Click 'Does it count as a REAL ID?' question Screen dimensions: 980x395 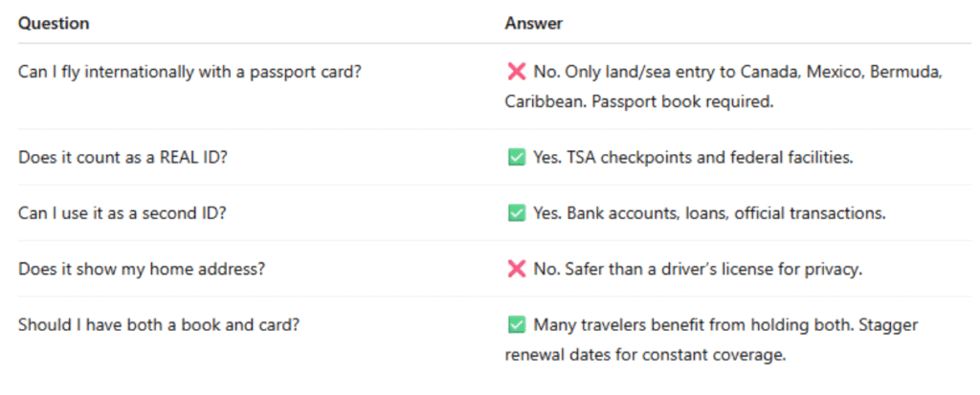click(x=122, y=158)
